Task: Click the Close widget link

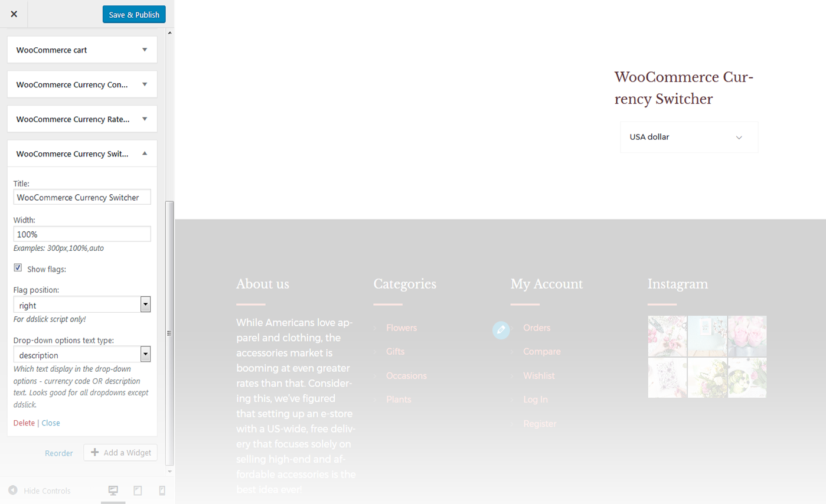Action: tap(51, 423)
